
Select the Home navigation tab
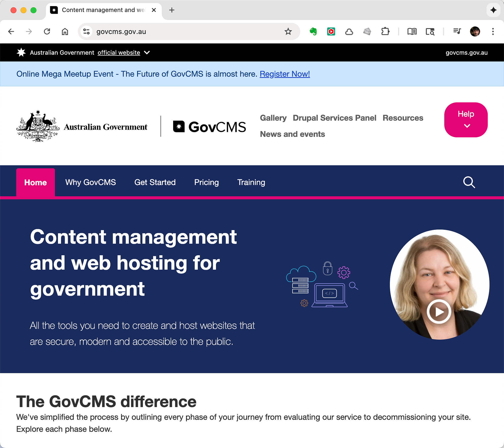coord(36,182)
